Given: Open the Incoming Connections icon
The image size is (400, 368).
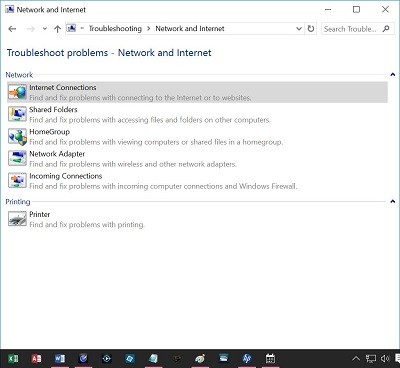Looking at the screenshot, I should [17, 181].
